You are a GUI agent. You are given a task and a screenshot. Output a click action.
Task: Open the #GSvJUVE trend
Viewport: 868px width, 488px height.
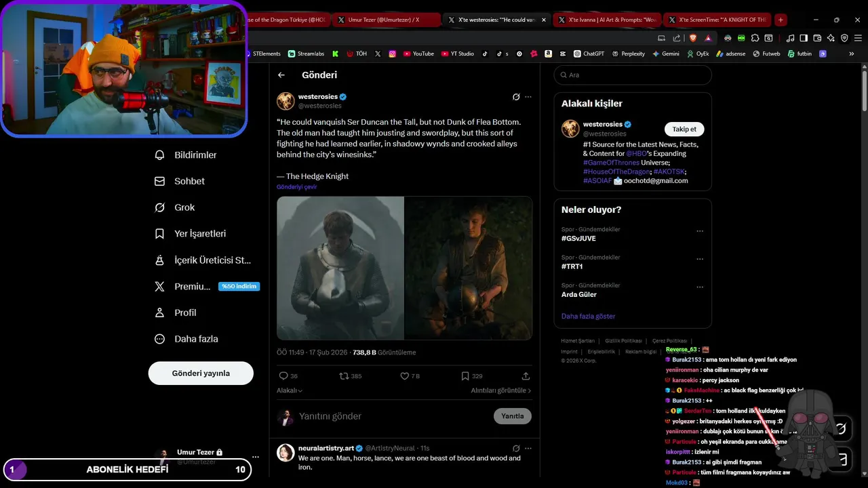(x=578, y=239)
